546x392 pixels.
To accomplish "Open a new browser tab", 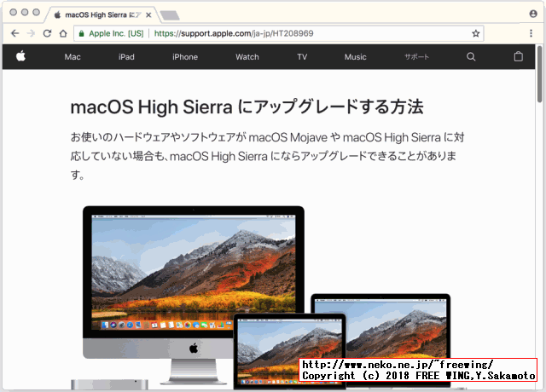I will tap(170, 15).
